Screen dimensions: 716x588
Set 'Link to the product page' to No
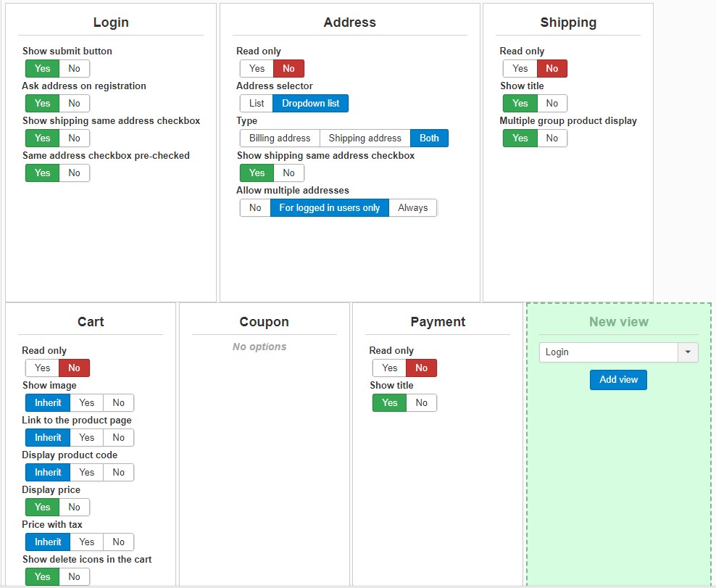tap(119, 437)
